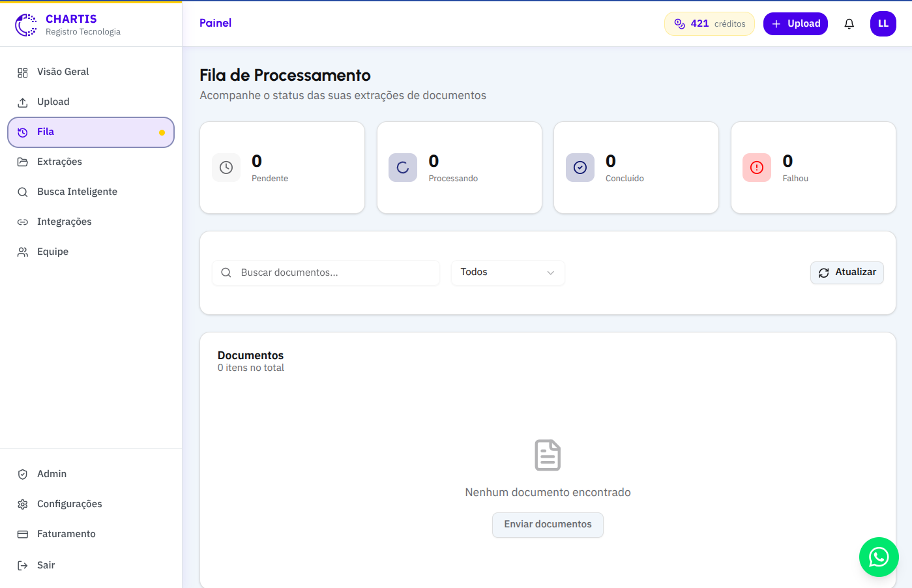Open Integrações in the sidebar
The image size is (912, 588).
91,222
